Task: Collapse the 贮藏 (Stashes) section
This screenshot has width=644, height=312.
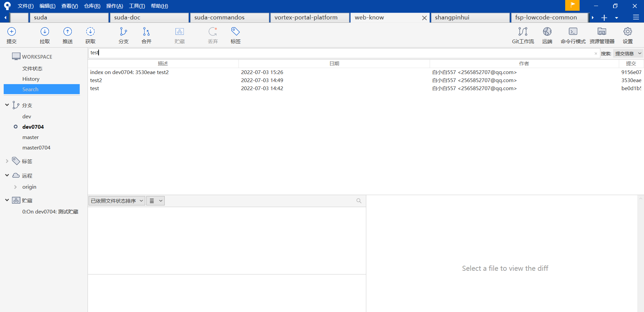Action: [7, 200]
